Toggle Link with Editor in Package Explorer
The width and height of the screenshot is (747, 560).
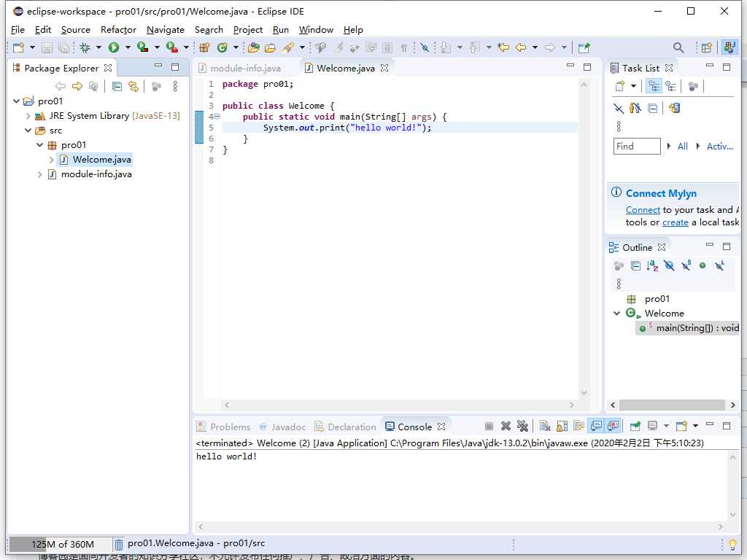[x=133, y=86]
